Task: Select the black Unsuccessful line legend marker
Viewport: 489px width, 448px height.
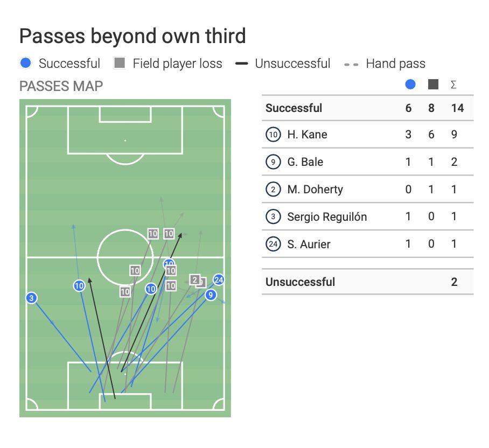Action: click(242, 64)
